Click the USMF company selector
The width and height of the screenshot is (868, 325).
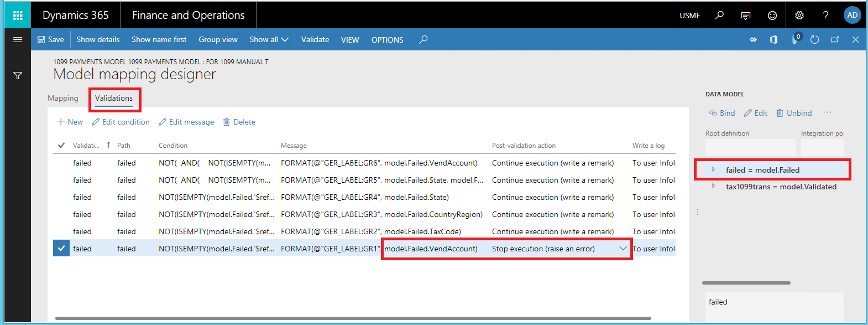(689, 16)
